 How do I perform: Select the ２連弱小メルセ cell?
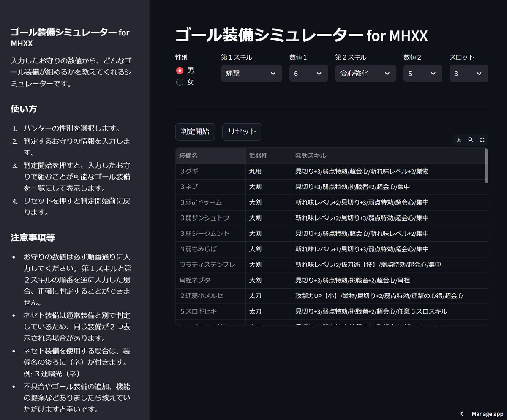coord(210,296)
